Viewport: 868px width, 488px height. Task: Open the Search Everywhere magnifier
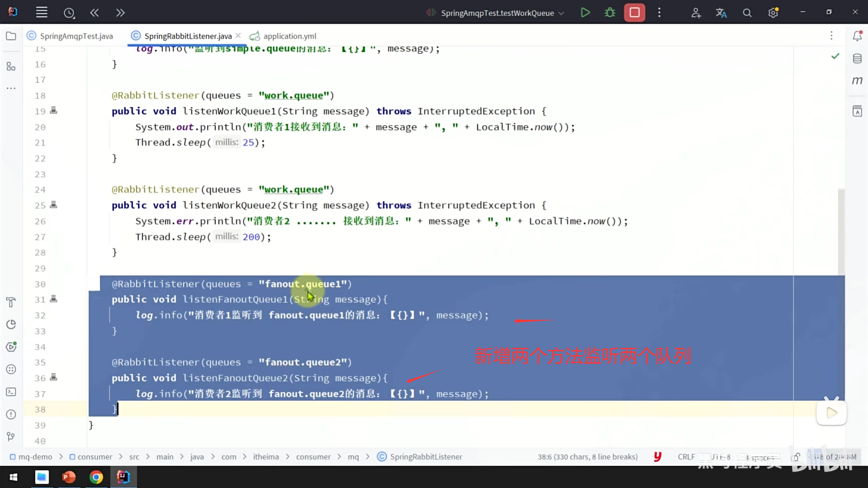click(x=747, y=13)
